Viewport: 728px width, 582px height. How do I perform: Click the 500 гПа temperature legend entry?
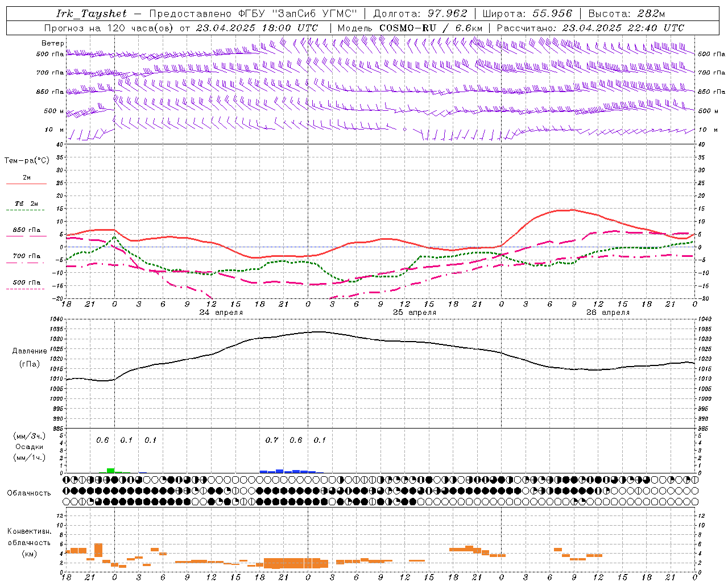(x=27, y=282)
